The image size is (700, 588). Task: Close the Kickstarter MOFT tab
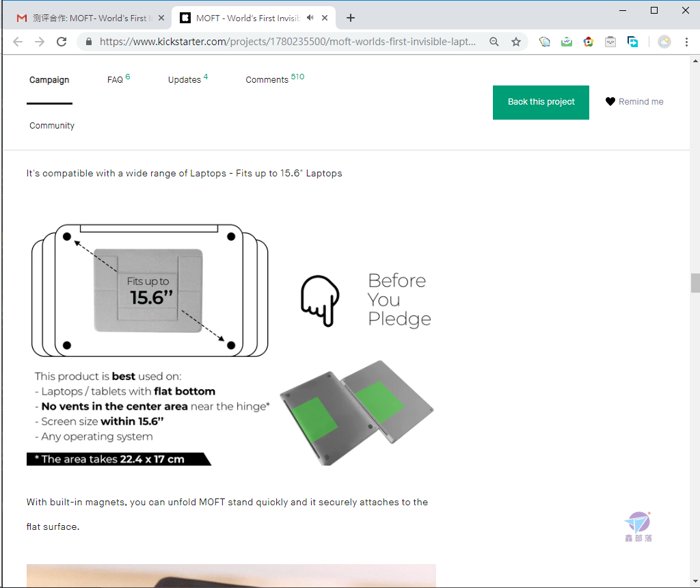coord(325,18)
